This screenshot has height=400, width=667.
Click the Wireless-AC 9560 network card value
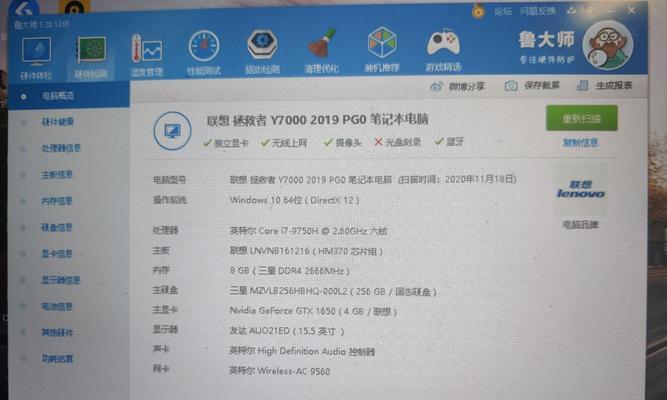point(279,371)
